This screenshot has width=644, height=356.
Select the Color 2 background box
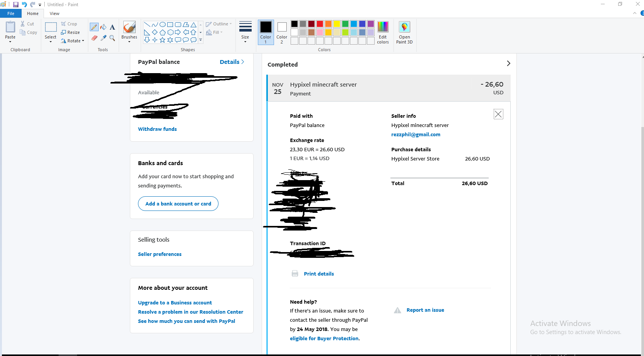click(282, 32)
